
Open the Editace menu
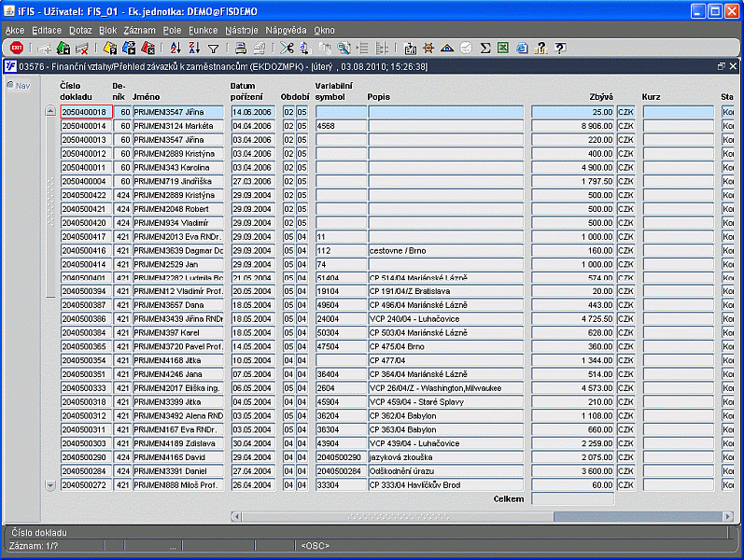pyautogui.click(x=47, y=31)
